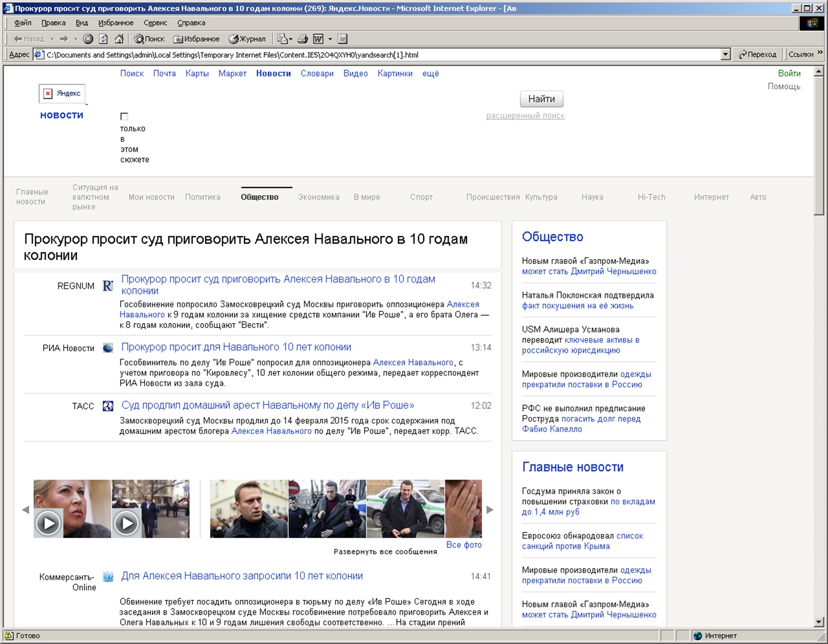The width and height of the screenshot is (828, 644).
Task: Open the ТАСС headline about домашний арест
Action: click(x=268, y=405)
